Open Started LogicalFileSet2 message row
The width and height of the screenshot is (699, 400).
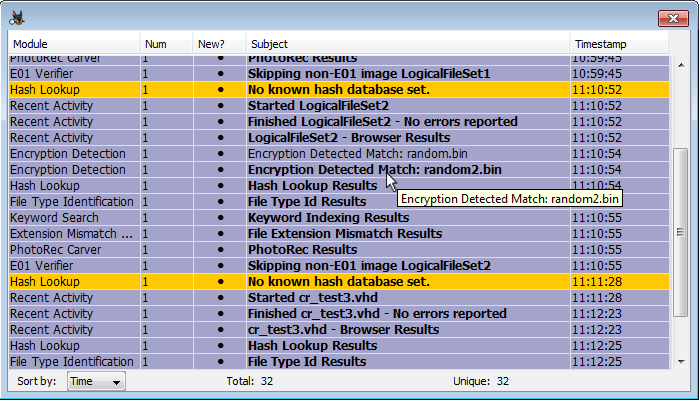(x=318, y=106)
